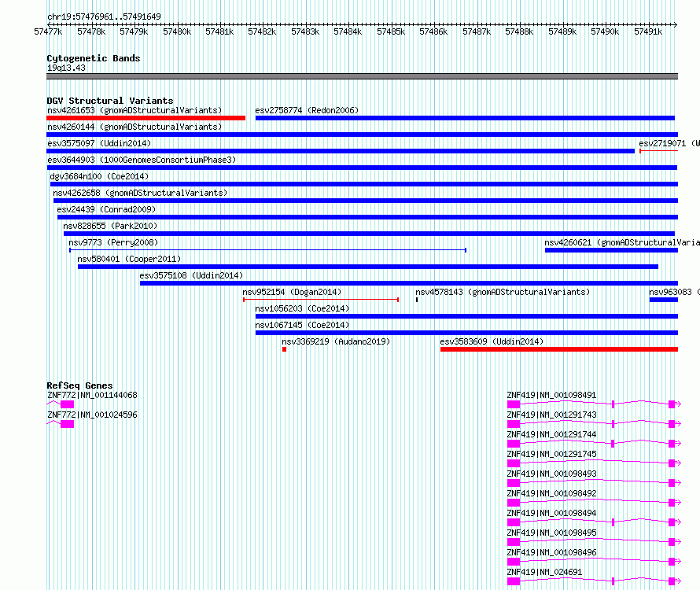700x590 pixels.
Task: Select the nsv963083 variant label
Action: 674,292
